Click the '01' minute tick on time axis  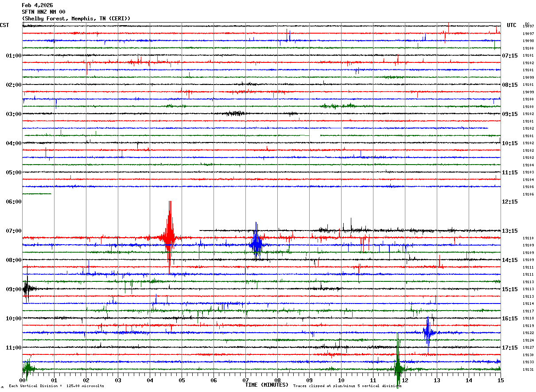pos(54,380)
